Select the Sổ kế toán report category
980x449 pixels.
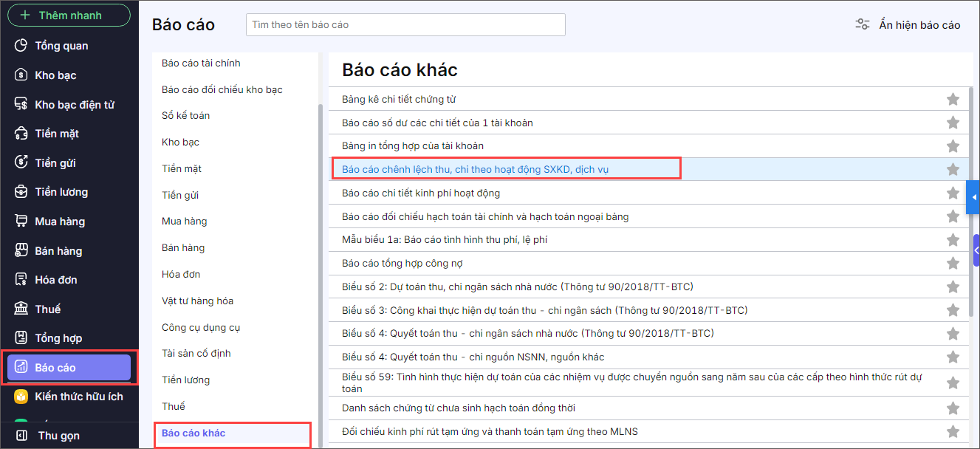(x=185, y=116)
